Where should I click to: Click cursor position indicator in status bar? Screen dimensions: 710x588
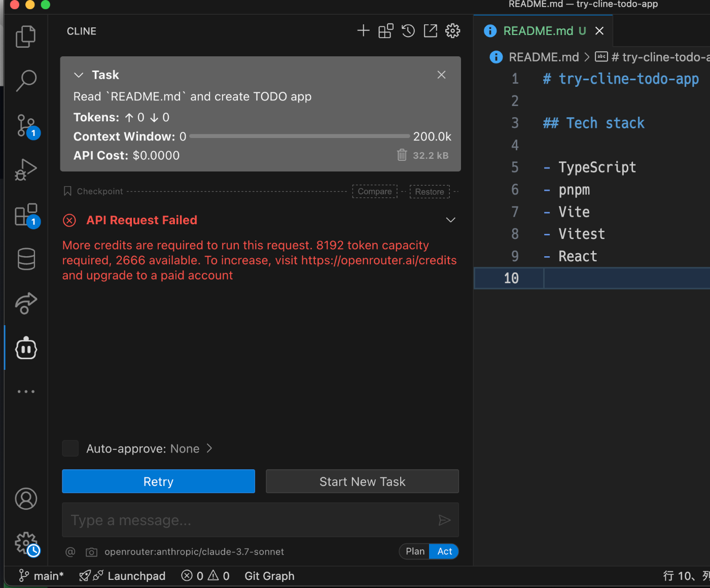[x=687, y=576]
